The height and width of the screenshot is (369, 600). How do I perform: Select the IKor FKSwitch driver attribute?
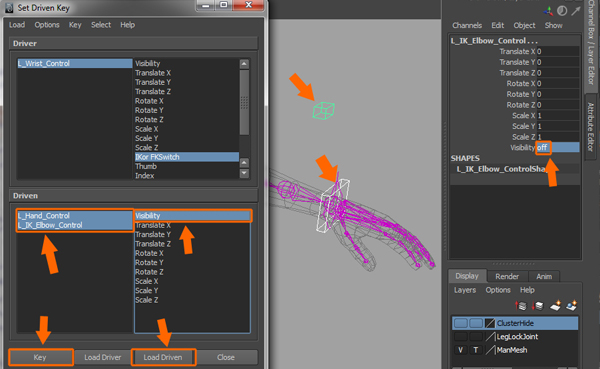187,157
